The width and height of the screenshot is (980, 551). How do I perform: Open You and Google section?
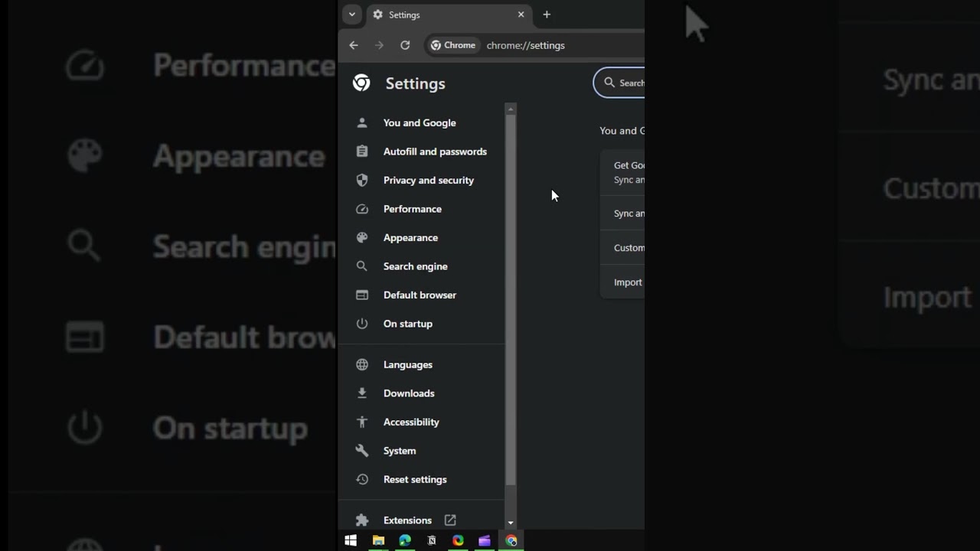[x=420, y=122]
